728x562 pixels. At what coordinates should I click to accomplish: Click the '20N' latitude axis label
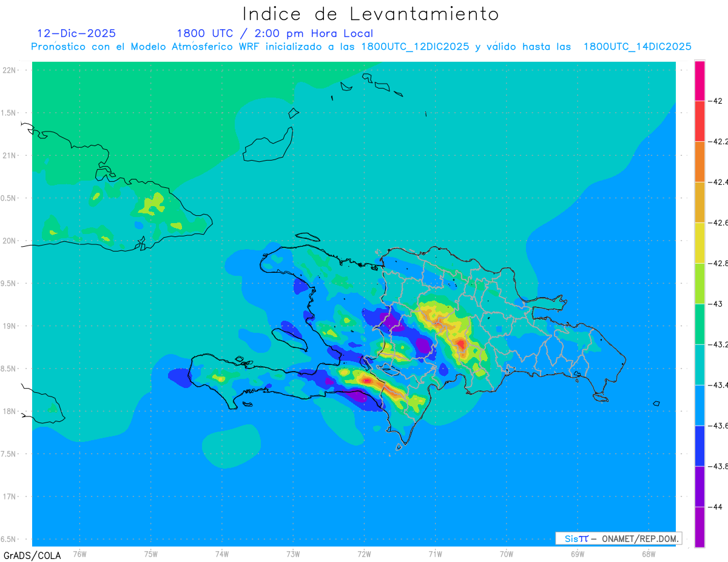pyautogui.click(x=10, y=241)
